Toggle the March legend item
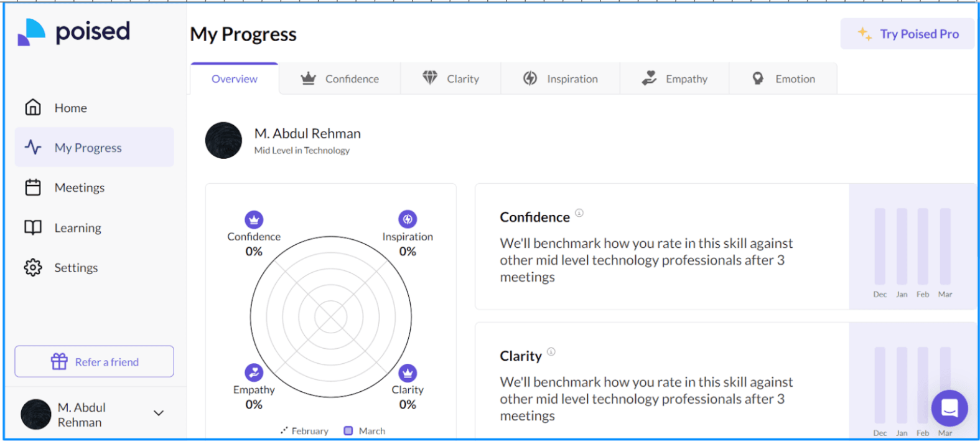The image size is (980, 441). 365,431
